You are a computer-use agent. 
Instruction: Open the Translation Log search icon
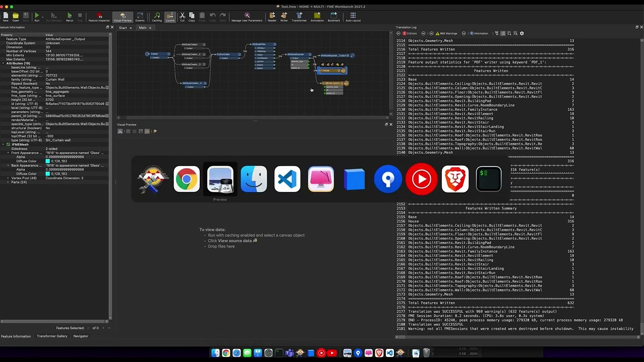(509, 33)
